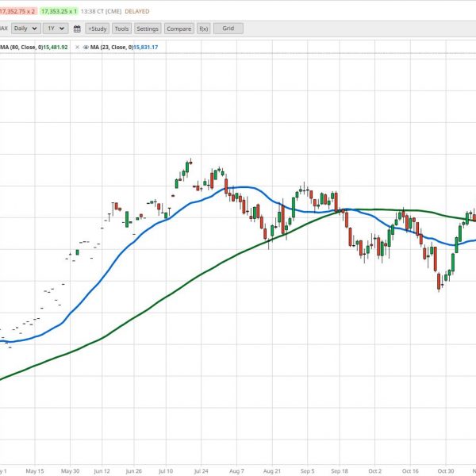Select the MA (23, Close, 0) label
Image resolution: width=476 pixels, height=476 pixels.
[111, 47]
